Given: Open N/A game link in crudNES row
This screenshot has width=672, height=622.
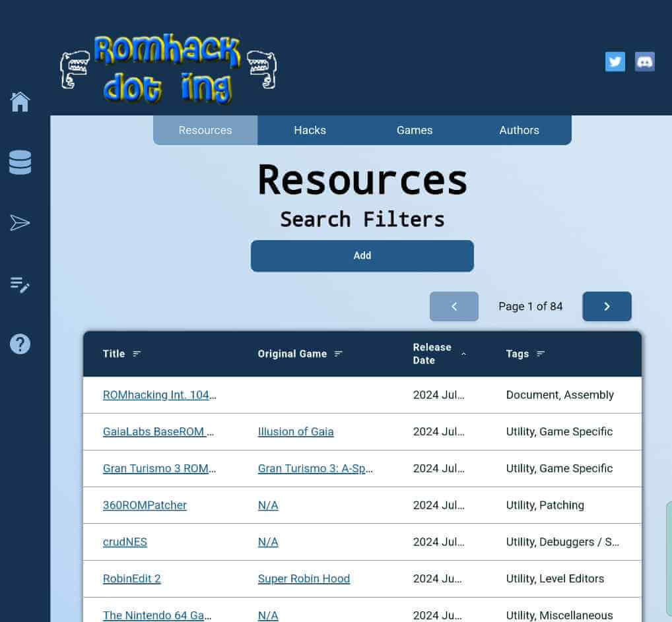Looking at the screenshot, I should 268,542.
